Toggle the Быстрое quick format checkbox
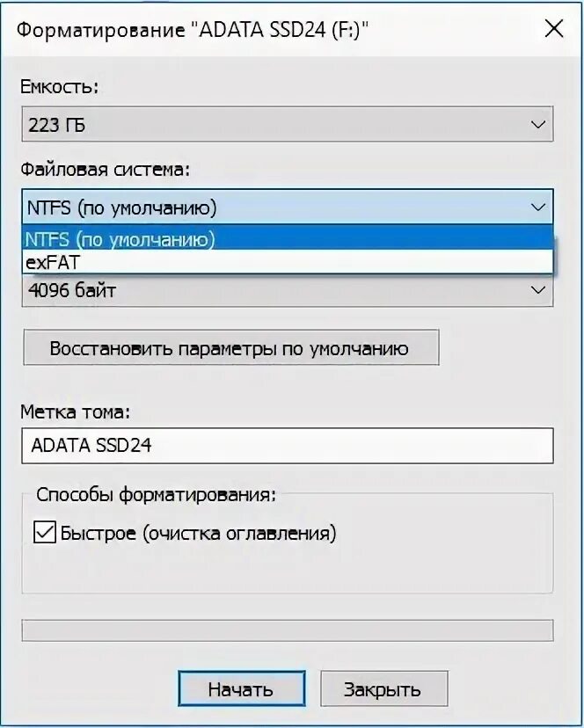 pyautogui.click(x=45, y=532)
